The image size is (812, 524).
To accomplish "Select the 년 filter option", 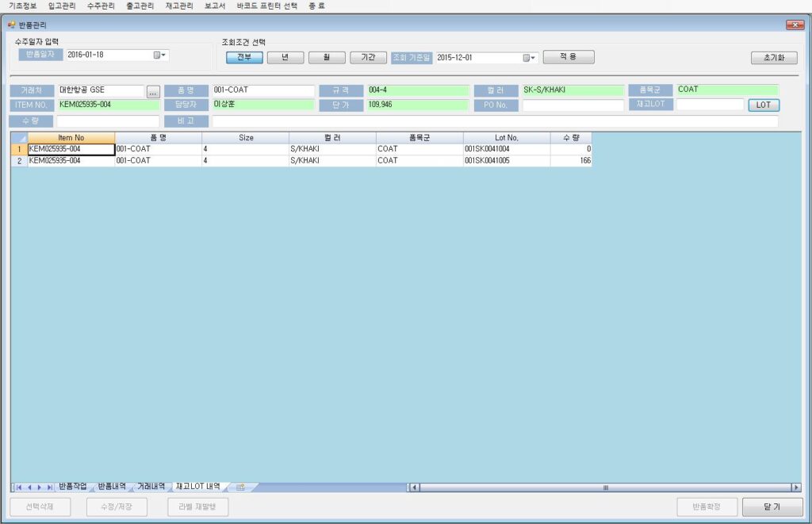I will click(285, 57).
